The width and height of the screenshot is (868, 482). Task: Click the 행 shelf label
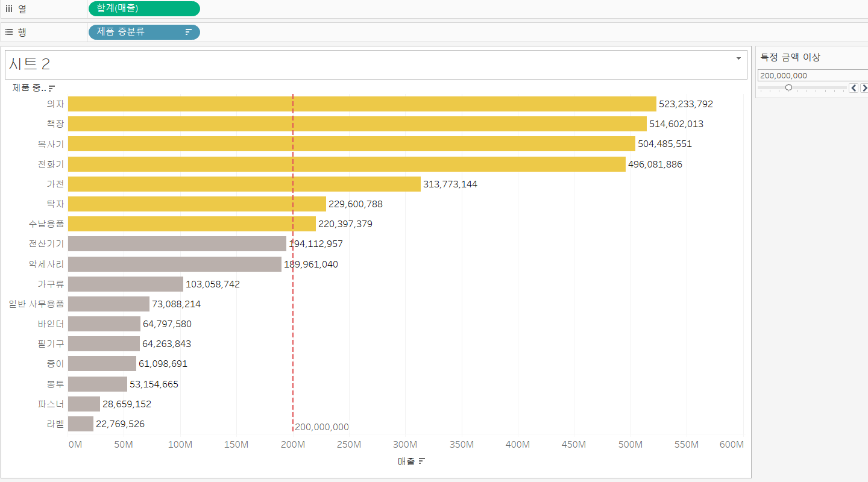point(22,32)
